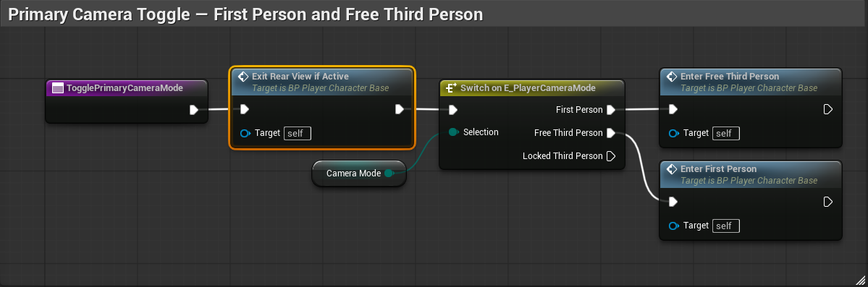Click the Switch on E_PlayerCameraMode node icon

[x=450, y=88]
